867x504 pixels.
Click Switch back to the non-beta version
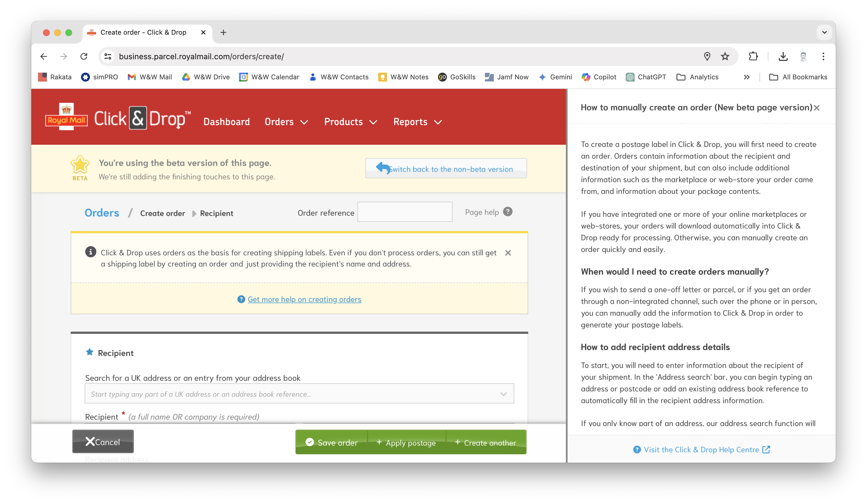coord(446,168)
